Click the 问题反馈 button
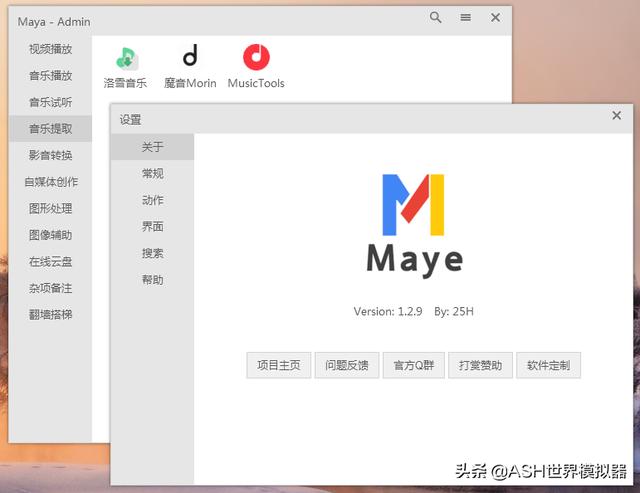 pyautogui.click(x=347, y=365)
